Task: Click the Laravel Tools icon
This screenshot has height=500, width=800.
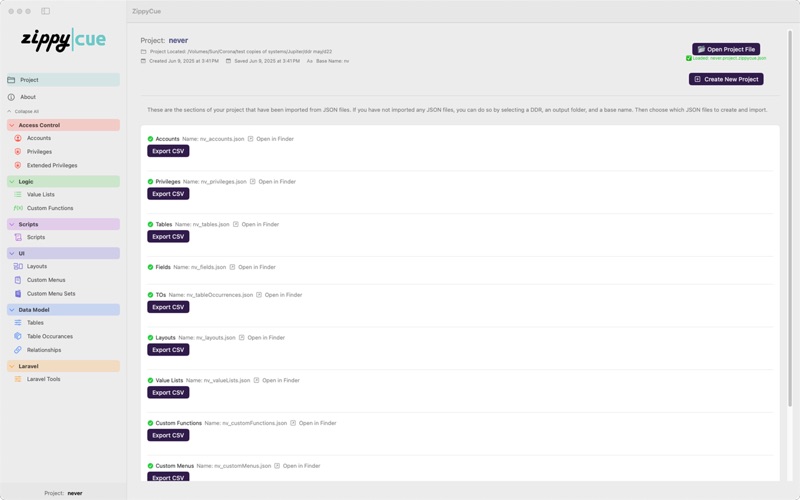Action: 18,379
